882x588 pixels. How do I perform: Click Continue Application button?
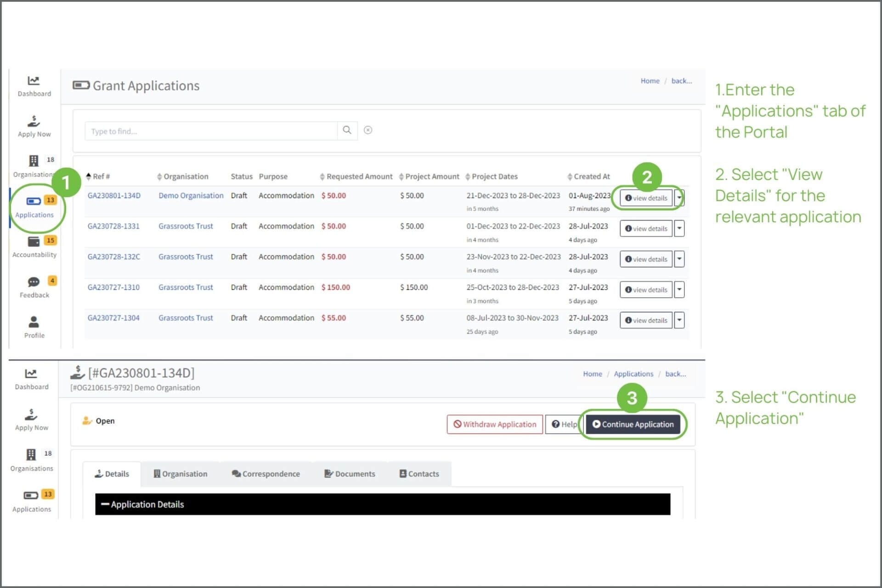633,424
